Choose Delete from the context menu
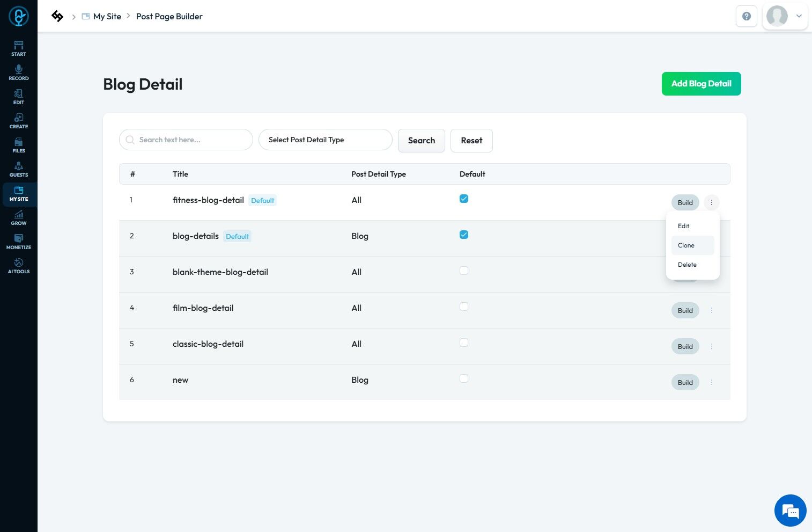812x532 pixels. [x=687, y=265]
